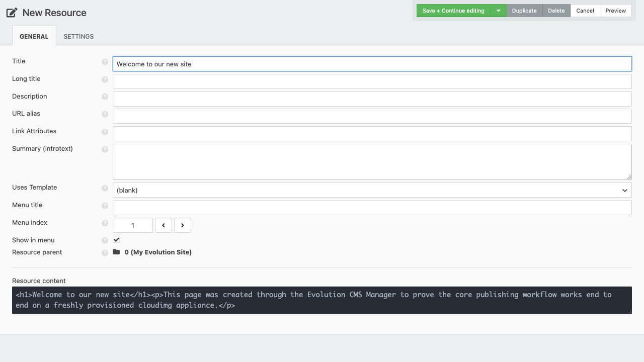Uncheck the Show in menu checkbox
Viewport: 644px width, 362px height.
click(116, 240)
